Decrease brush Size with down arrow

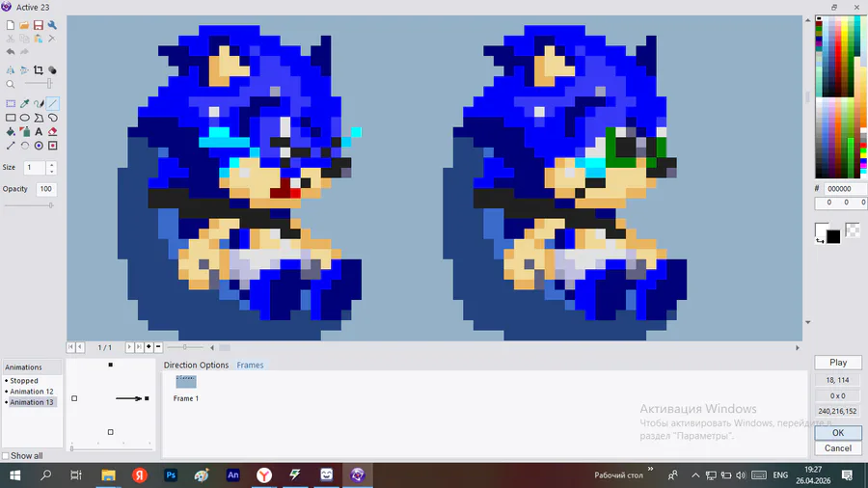pos(51,171)
